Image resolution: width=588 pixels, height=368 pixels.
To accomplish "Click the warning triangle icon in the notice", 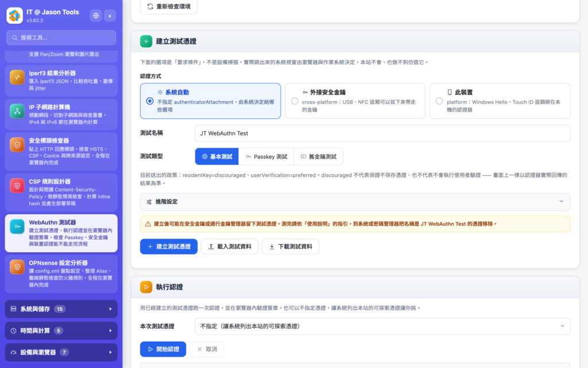I will pyautogui.click(x=148, y=224).
